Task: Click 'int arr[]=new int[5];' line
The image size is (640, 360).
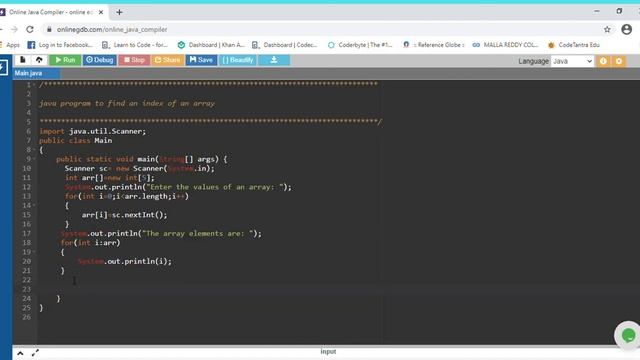Action: [109, 178]
